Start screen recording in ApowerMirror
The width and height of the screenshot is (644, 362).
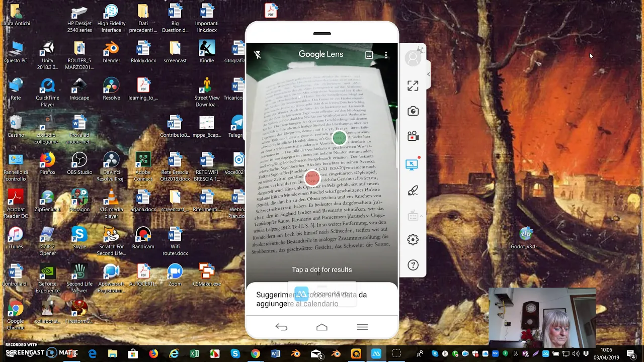click(413, 136)
